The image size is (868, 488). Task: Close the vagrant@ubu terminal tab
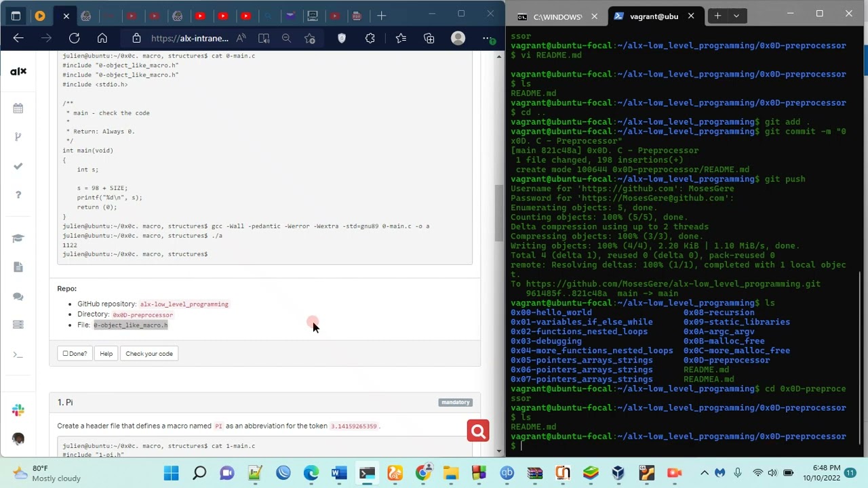pyautogui.click(x=691, y=16)
